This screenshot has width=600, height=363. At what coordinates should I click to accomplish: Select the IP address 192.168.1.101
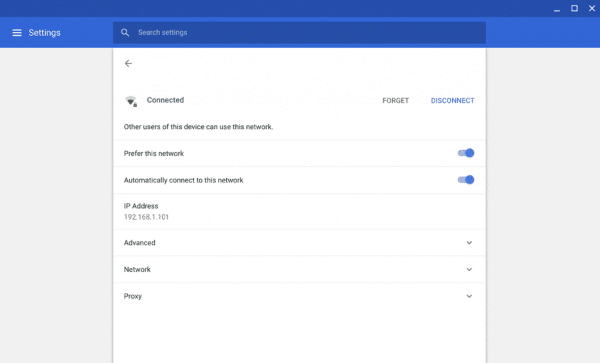point(146,217)
